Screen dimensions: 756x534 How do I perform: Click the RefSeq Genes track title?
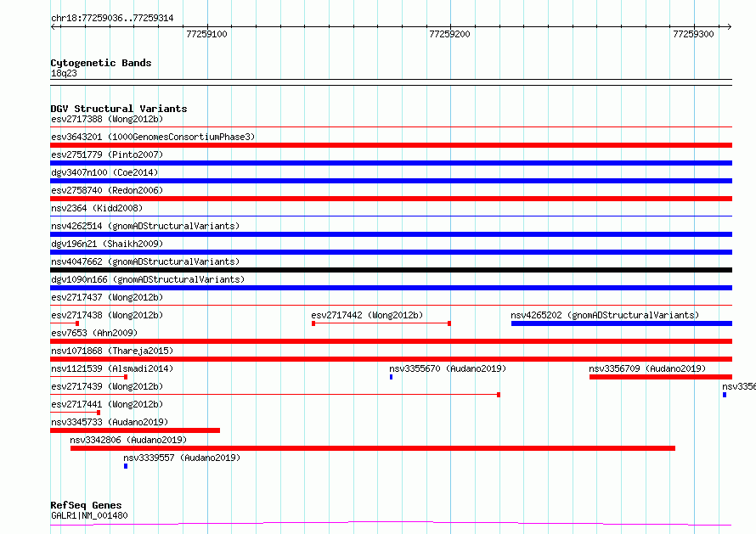point(86,505)
